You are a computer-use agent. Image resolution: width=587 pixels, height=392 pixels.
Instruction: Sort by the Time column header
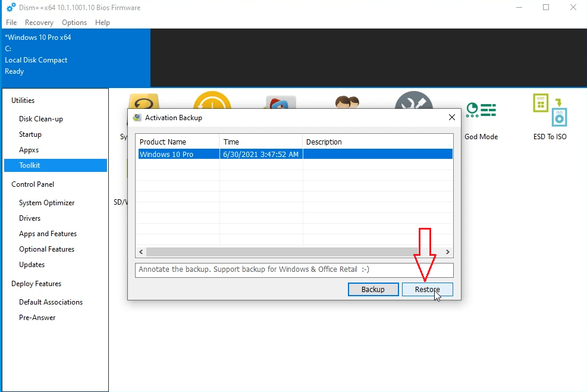(x=261, y=142)
